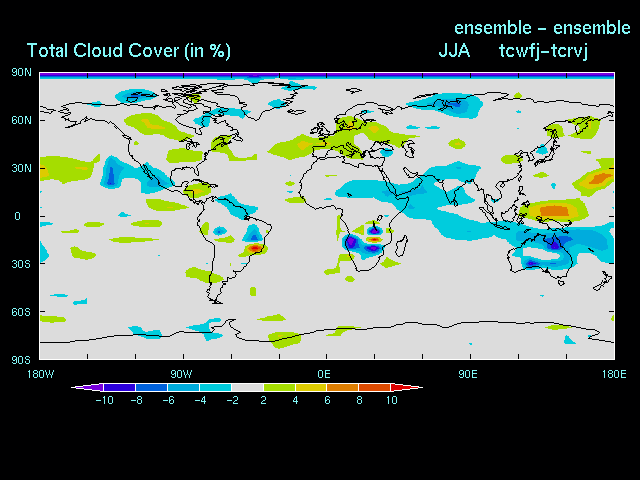Click the purple band along the 90N edge
640x480 pixels.
327,75
